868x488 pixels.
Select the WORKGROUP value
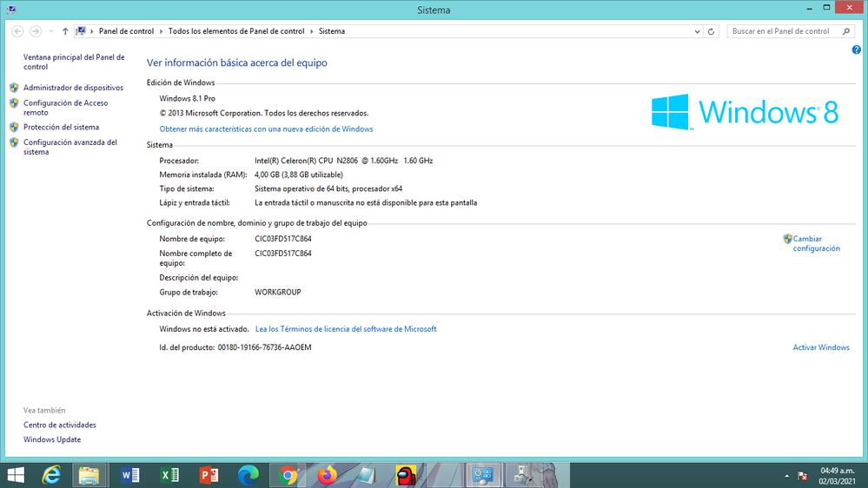pyautogui.click(x=278, y=292)
